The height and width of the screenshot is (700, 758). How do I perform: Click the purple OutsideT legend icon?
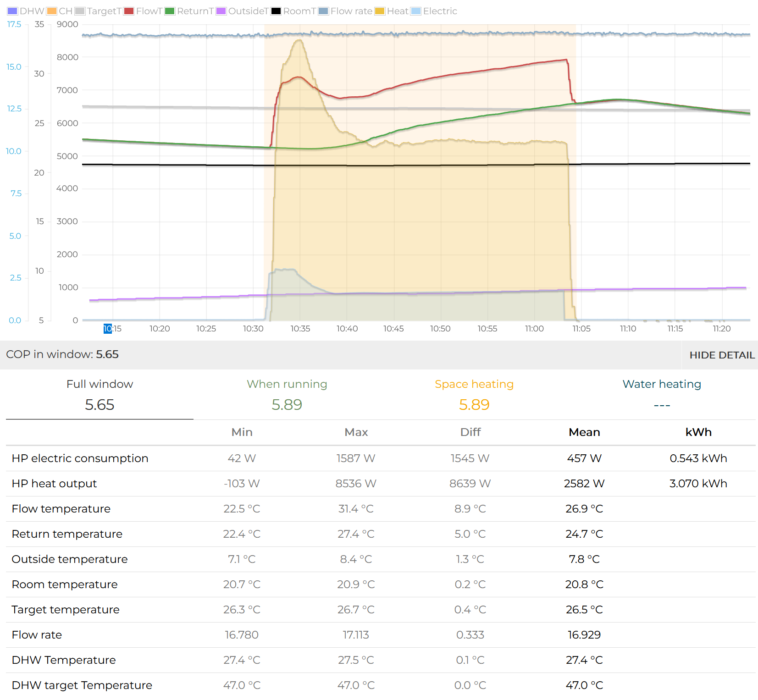pyautogui.click(x=221, y=11)
